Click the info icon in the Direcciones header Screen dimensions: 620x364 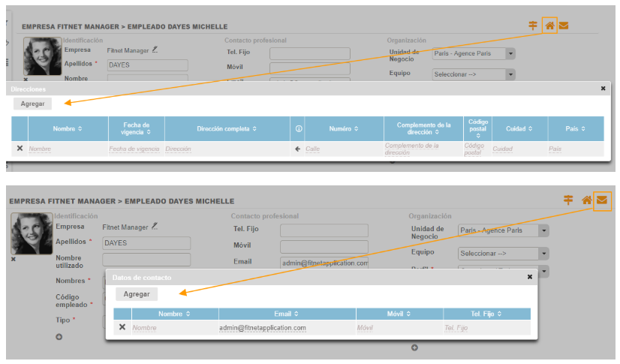298,129
